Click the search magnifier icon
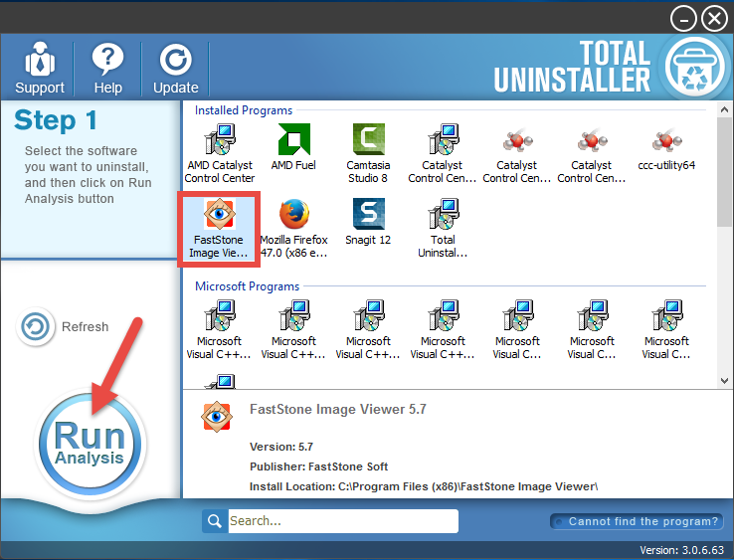 tap(215, 521)
